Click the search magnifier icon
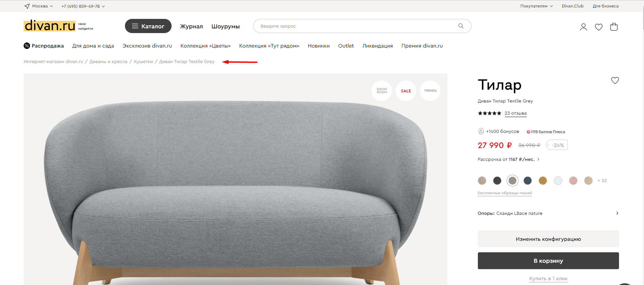 [x=461, y=26]
